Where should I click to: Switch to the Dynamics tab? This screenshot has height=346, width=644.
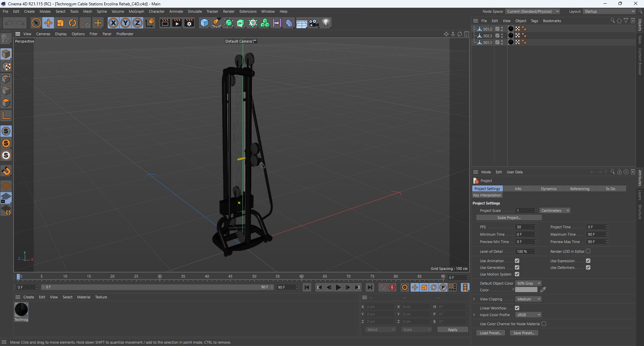tap(548, 189)
